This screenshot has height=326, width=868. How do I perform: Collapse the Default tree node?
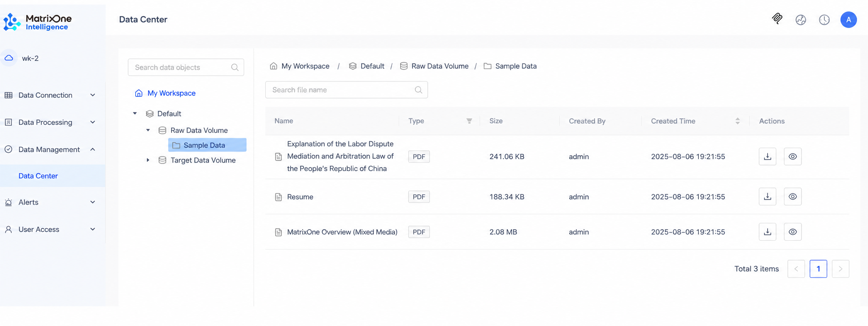click(x=135, y=113)
